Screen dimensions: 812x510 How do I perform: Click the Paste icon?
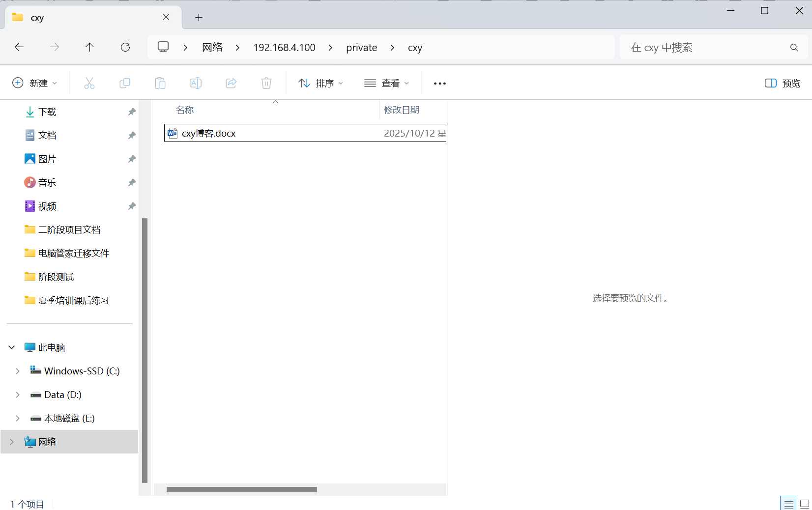pyautogui.click(x=160, y=83)
